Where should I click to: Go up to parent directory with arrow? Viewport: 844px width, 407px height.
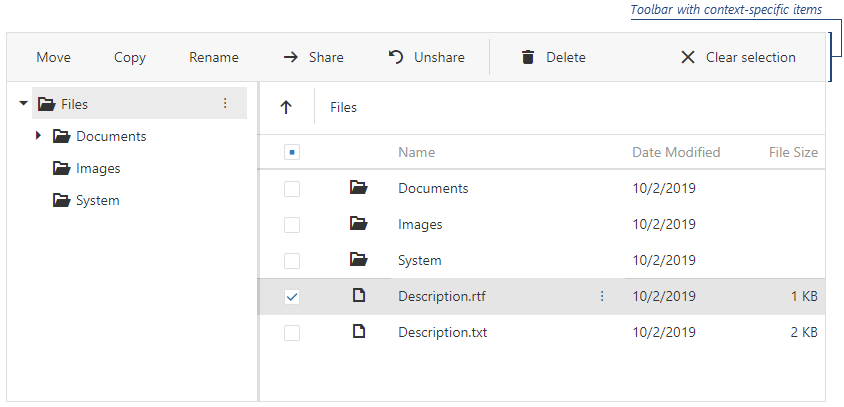pos(286,108)
